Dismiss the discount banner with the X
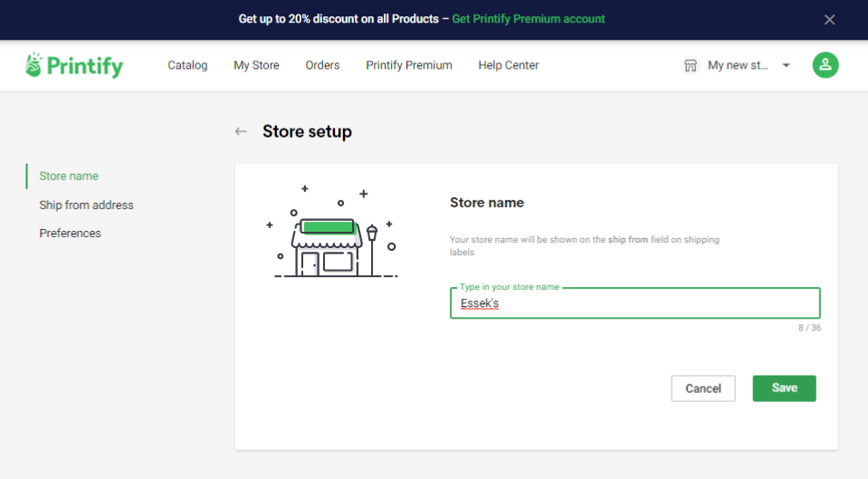Screen dimensions: 868x479 coord(829,19)
